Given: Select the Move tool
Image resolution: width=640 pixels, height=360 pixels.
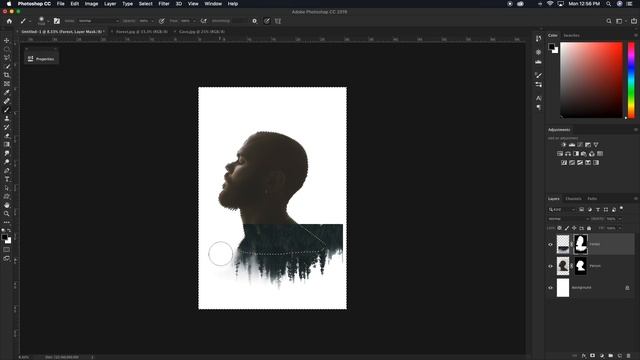Looking at the screenshot, I should coord(7,40).
